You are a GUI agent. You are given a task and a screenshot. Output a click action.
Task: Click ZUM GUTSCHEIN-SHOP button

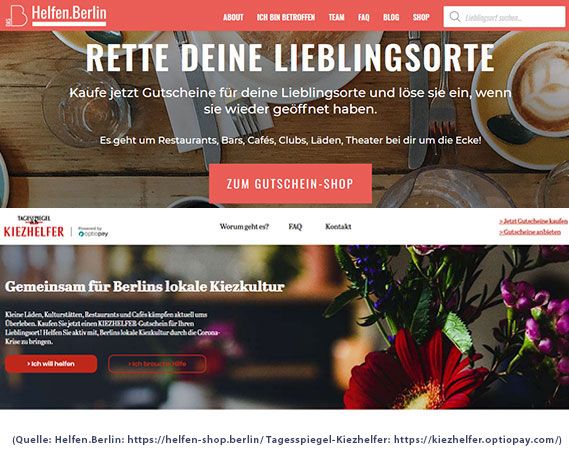coord(290,184)
